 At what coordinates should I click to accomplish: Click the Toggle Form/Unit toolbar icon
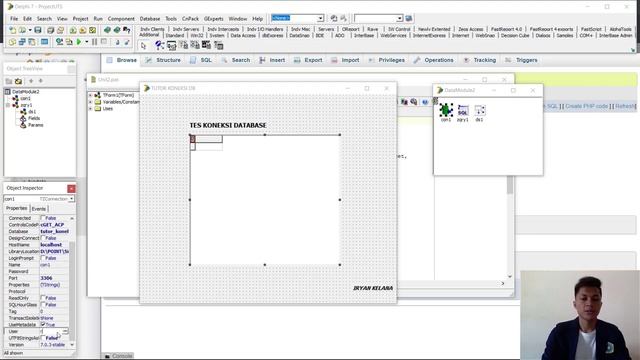(x=32, y=42)
